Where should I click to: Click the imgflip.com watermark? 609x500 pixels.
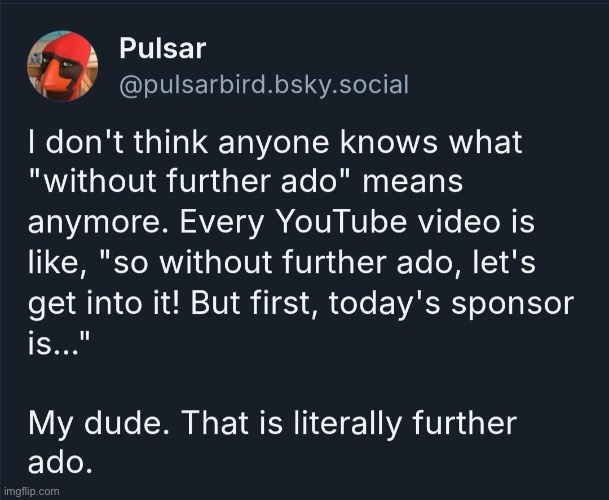[x=31, y=491]
